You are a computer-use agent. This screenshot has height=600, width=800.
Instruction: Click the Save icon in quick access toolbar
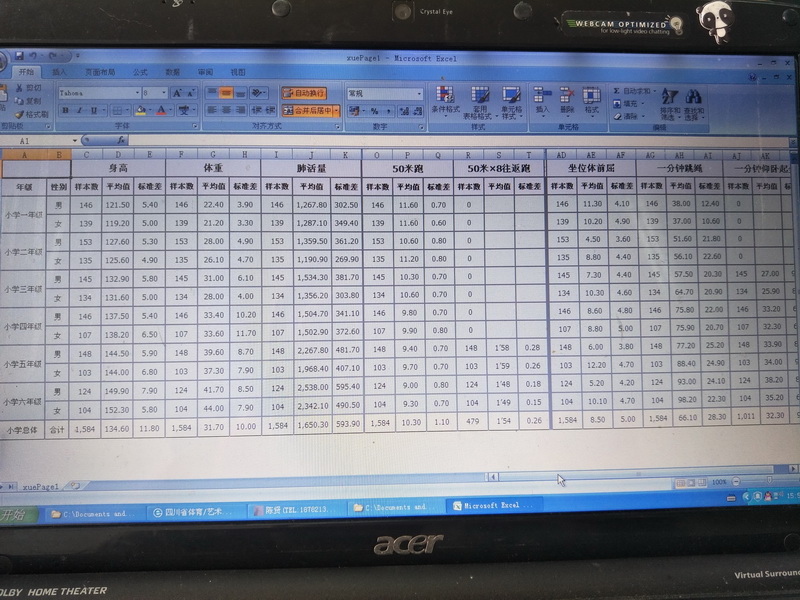[20, 56]
